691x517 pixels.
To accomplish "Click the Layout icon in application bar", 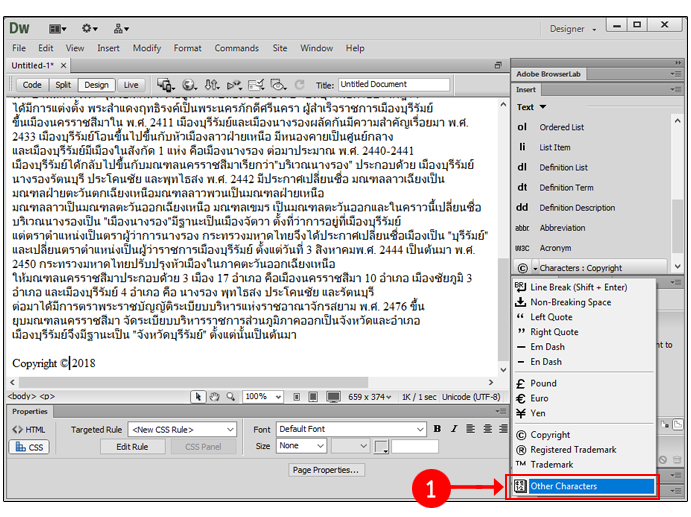I will click(x=57, y=28).
